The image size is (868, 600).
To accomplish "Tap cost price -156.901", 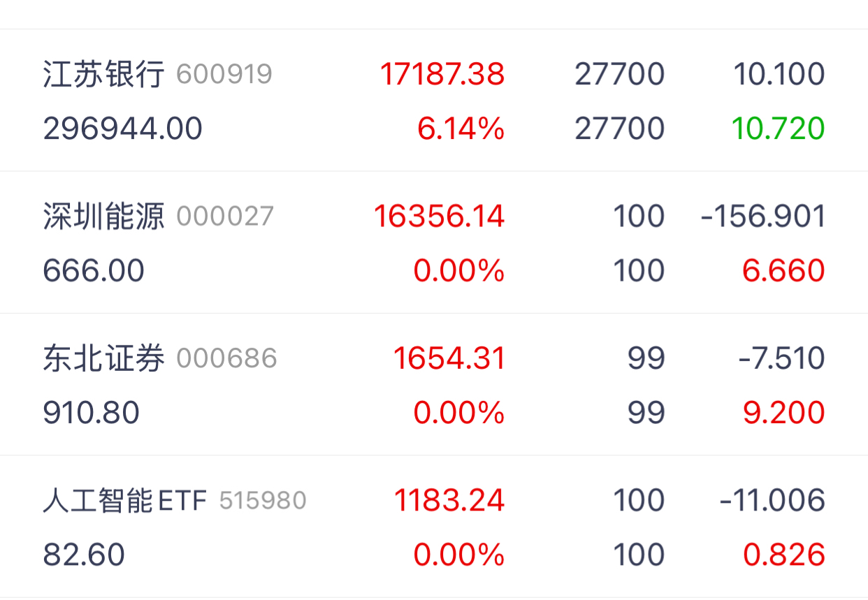I will [763, 217].
